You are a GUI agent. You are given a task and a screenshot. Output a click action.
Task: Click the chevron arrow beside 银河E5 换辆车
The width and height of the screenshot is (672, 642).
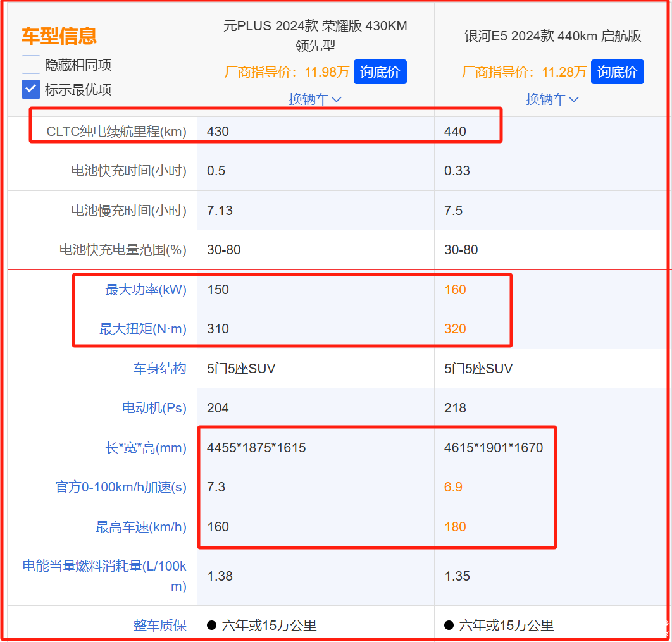(574, 100)
